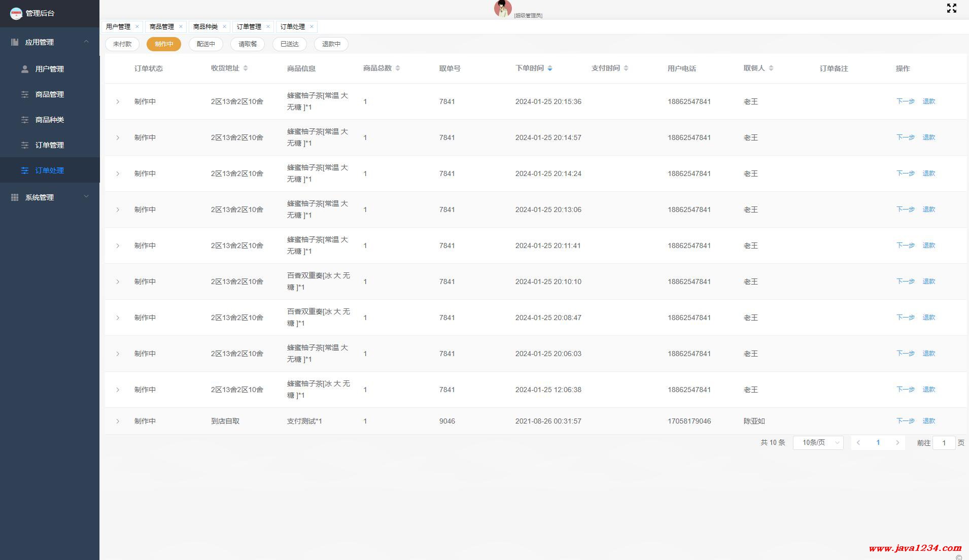
Task: Switch to the 商品种类 tab
Action: [x=205, y=27]
